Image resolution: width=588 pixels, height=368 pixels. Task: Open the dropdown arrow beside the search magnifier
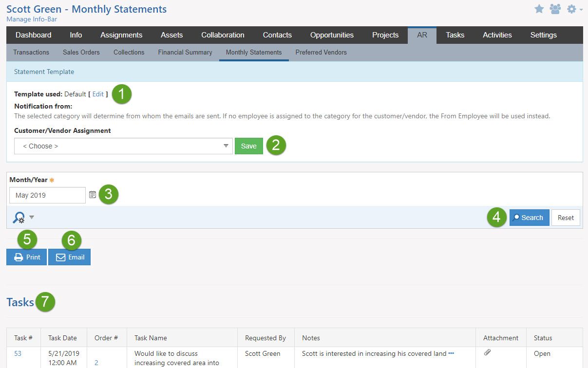click(x=31, y=218)
